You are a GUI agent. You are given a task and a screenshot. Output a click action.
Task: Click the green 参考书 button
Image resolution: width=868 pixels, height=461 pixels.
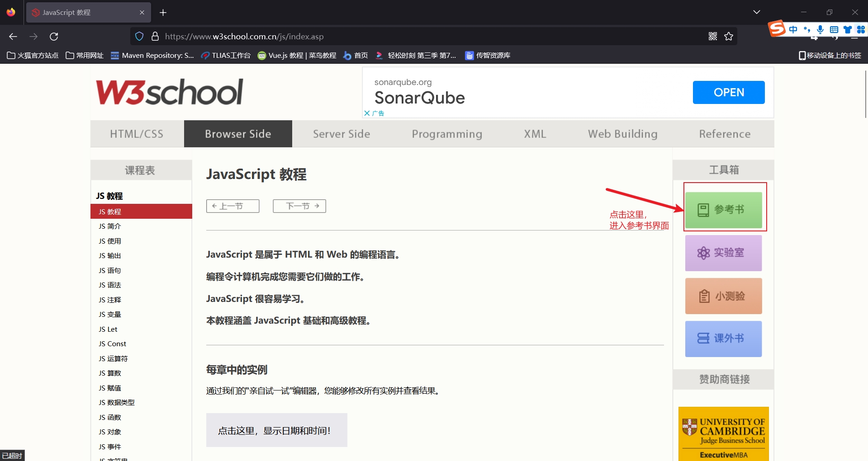pos(723,210)
